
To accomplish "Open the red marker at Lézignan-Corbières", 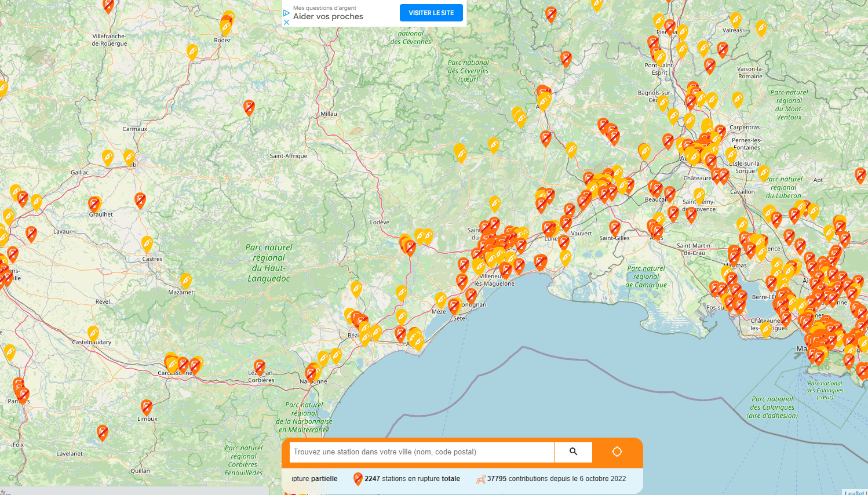I will (x=260, y=366).
